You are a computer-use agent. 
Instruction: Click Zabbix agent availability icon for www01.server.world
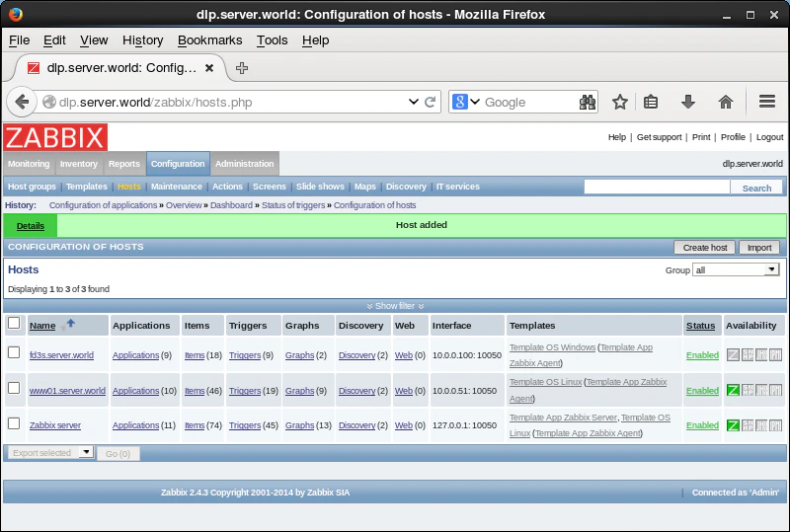[733, 390]
